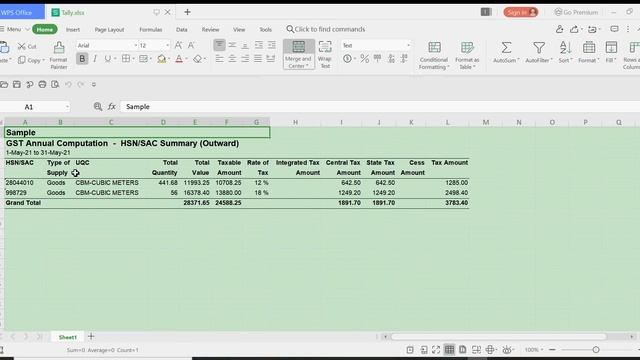Toggle Italic formatting button
640x360 pixels.
click(x=95, y=59)
